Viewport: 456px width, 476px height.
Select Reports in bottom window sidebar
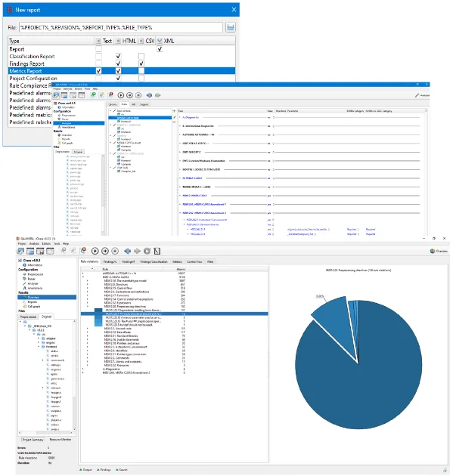[x=33, y=301]
